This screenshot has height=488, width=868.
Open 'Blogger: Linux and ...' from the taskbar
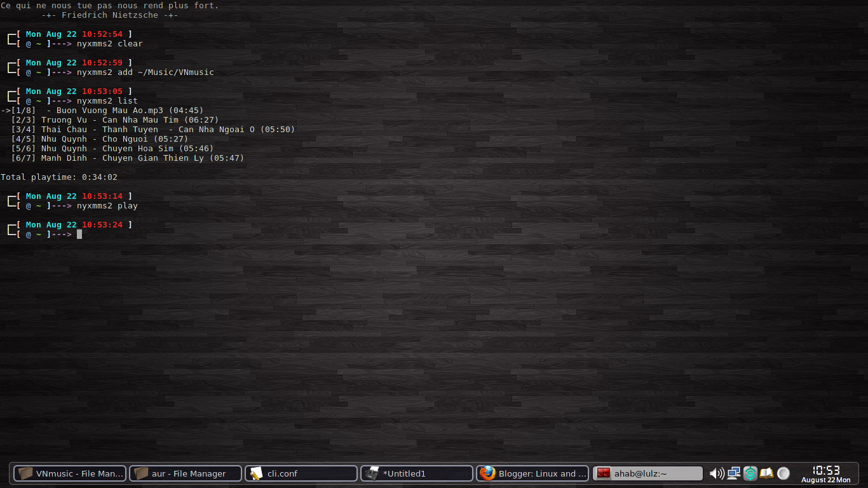[532, 473]
